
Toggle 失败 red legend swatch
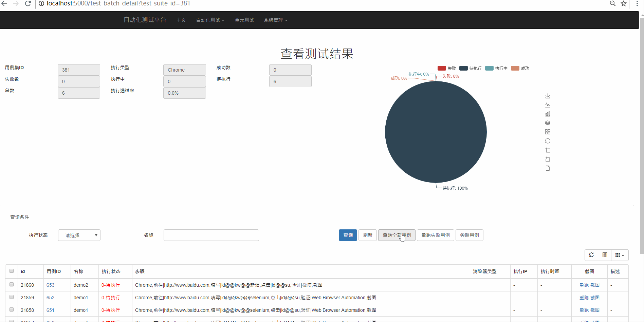(x=442, y=68)
